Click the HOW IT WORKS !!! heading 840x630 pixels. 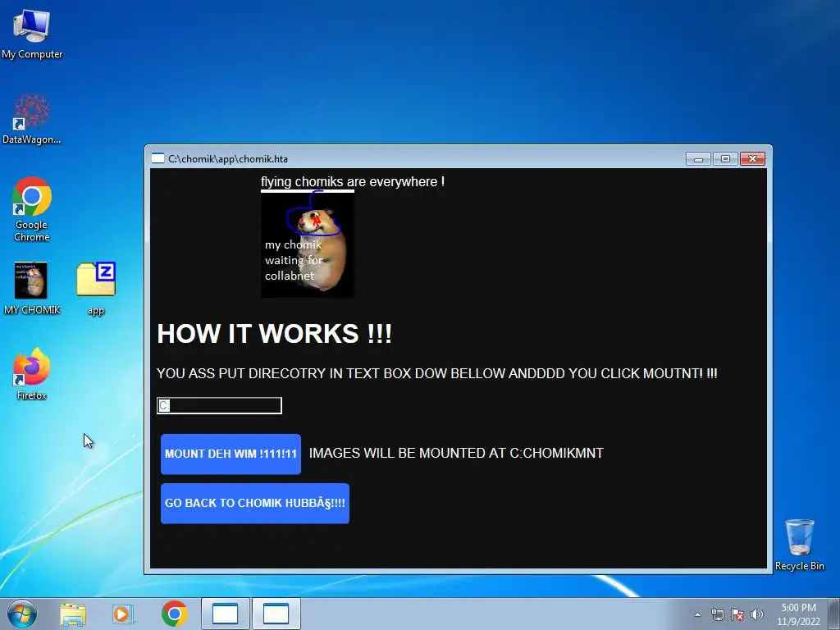tap(274, 334)
